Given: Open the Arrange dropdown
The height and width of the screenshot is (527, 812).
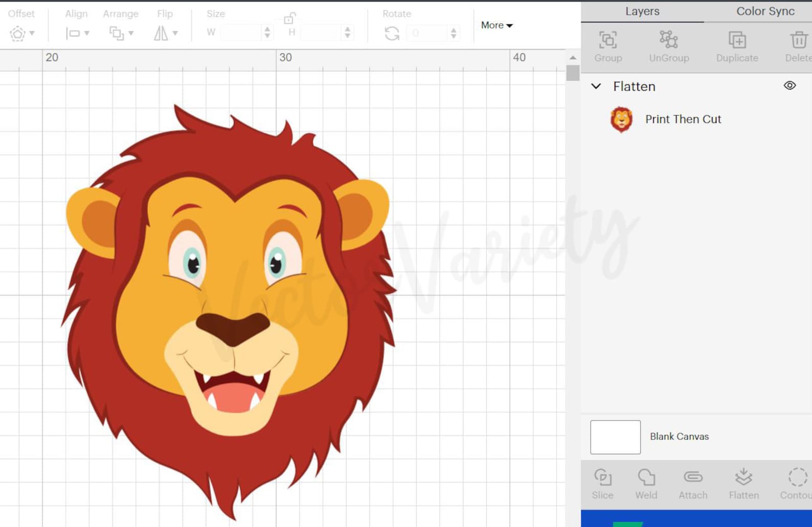Looking at the screenshot, I should point(121,33).
